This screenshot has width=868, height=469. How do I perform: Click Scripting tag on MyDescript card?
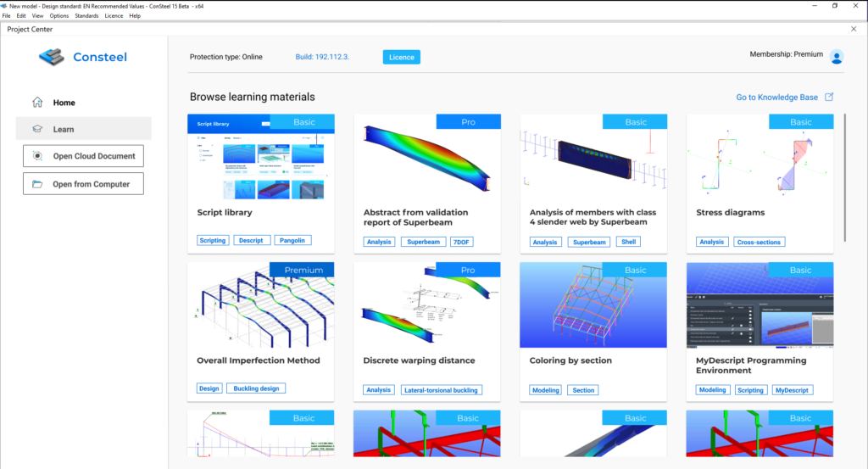pyautogui.click(x=750, y=390)
